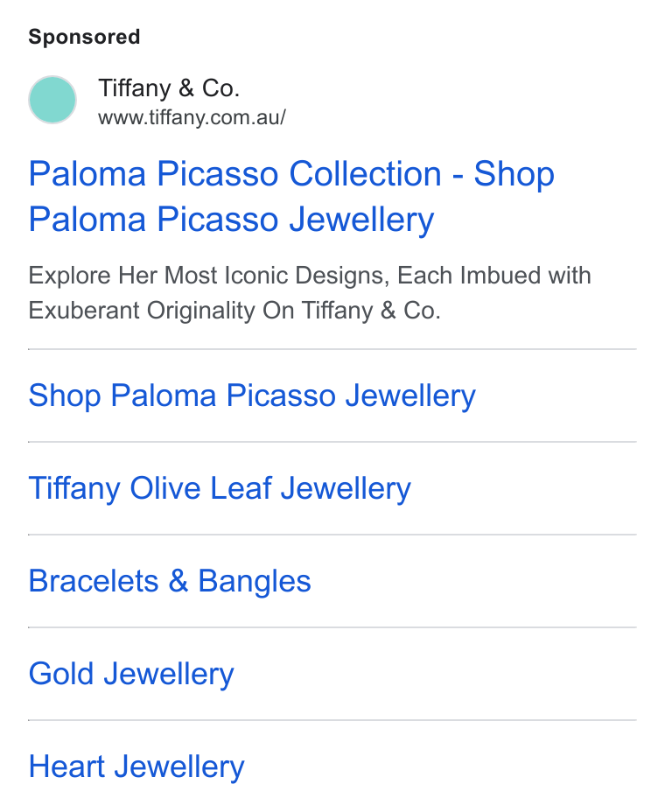The width and height of the screenshot is (665, 812).
Task: Select the Gold Jewellery sitelink
Action: coord(131,674)
